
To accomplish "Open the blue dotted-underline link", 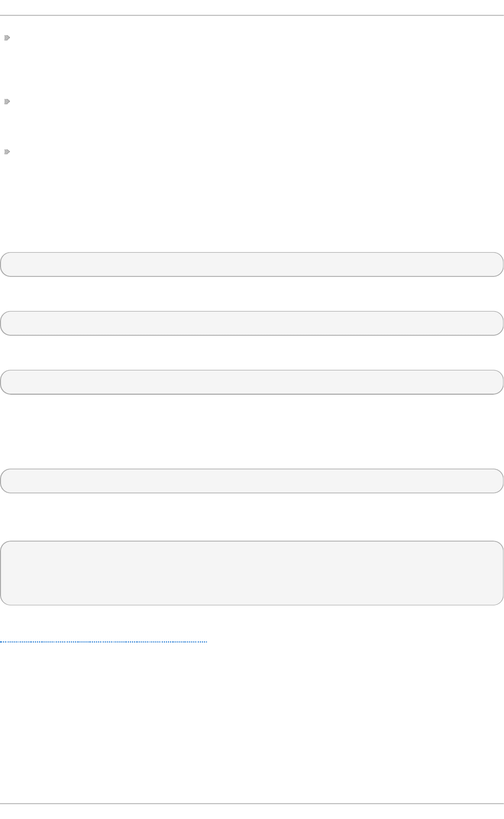I will (x=104, y=641).
